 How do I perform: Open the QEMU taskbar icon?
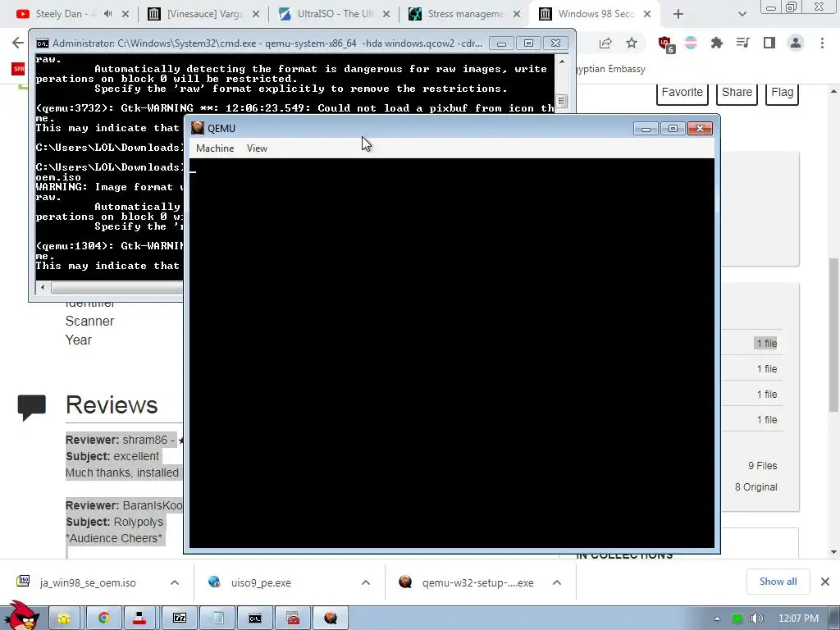(x=331, y=619)
